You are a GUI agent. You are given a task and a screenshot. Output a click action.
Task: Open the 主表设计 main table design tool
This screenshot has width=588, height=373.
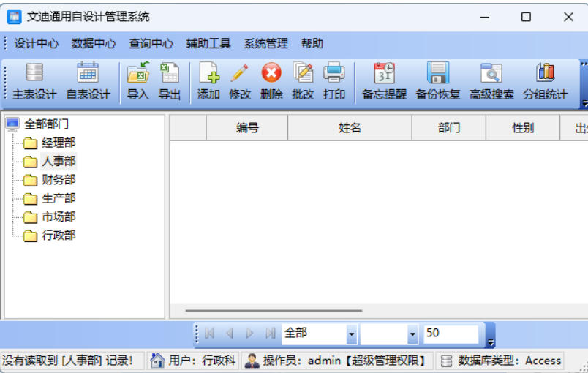pos(34,82)
